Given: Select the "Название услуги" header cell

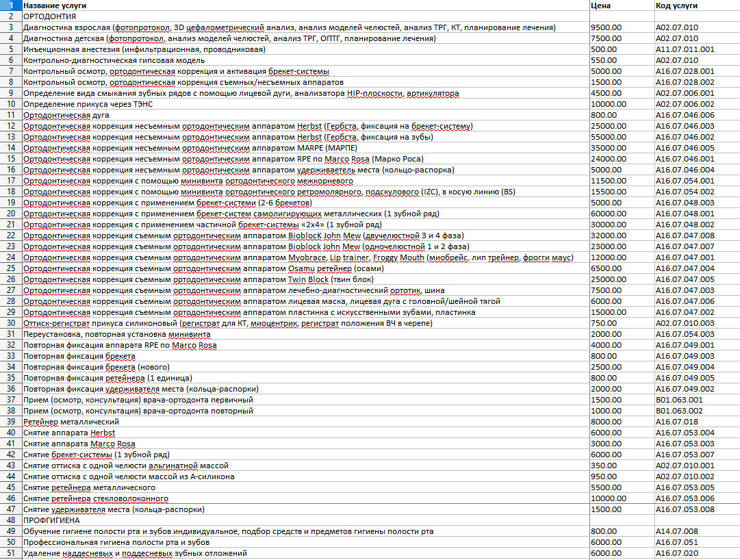Looking at the screenshot, I should (56, 5).
